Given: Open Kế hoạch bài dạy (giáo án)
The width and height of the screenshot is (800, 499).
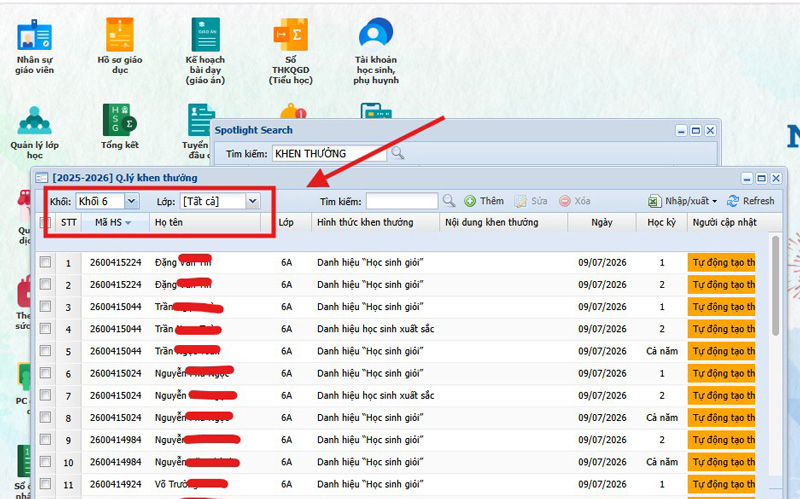Looking at the screenshot, I should click(205, 51).
